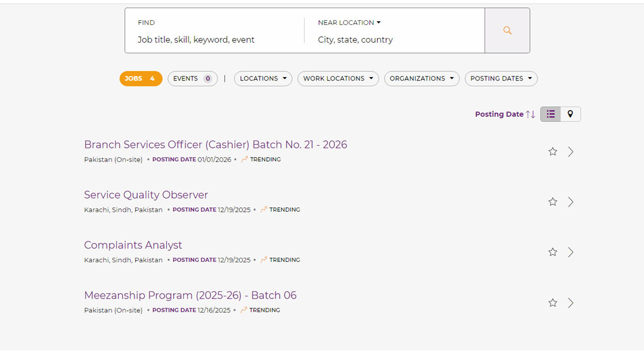
Task: Expand the Organizations filter dropdown
Action: [421, 79]
